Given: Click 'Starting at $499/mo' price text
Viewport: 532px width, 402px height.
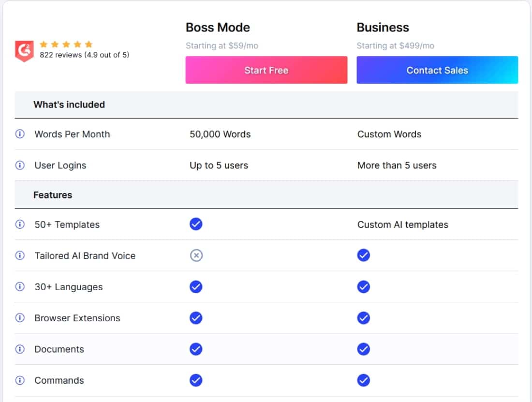Looking at the screenshot, I should (395, 46).
